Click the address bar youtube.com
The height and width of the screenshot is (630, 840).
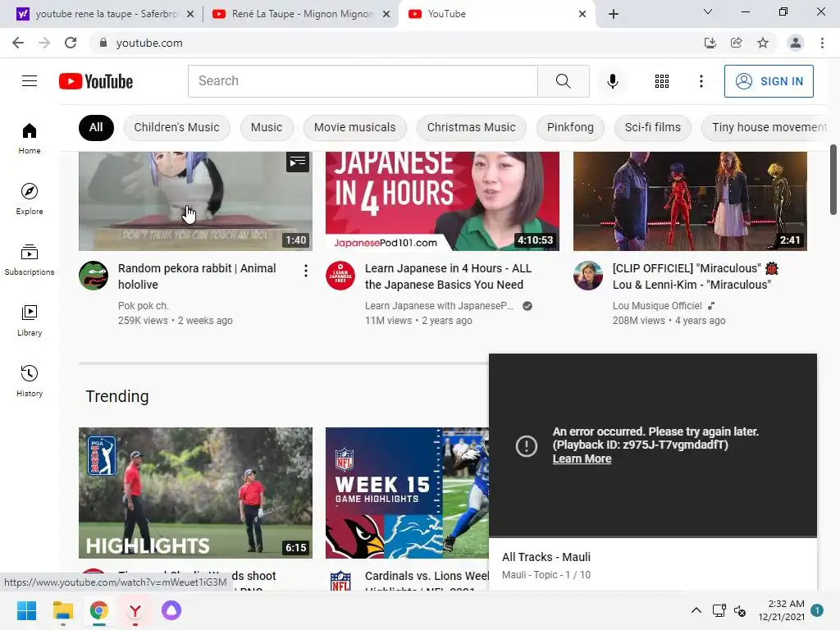click(149, 43)
